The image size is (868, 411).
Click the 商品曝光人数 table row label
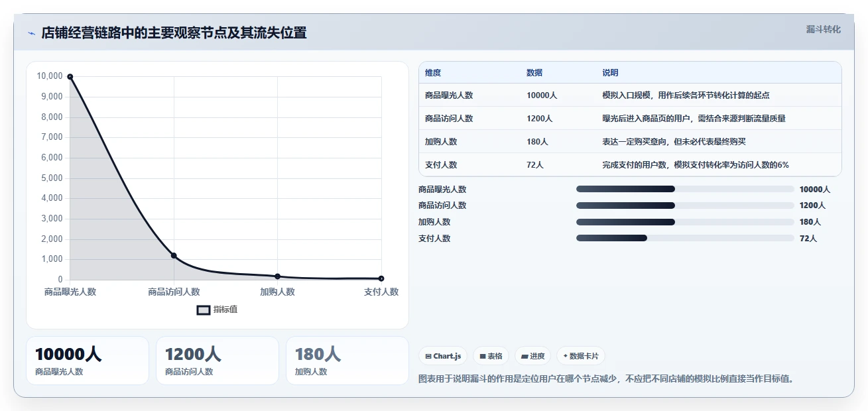[x=449, y=95]
